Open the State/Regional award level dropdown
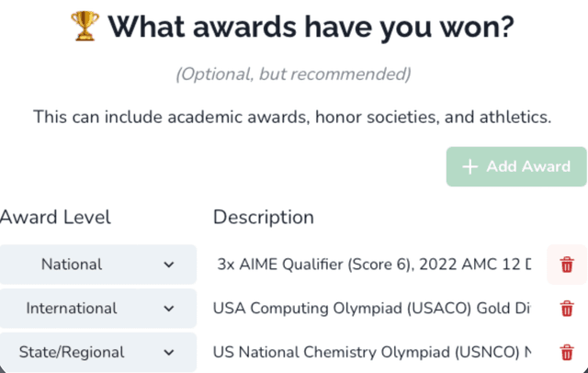 click(x=98, y=353)
